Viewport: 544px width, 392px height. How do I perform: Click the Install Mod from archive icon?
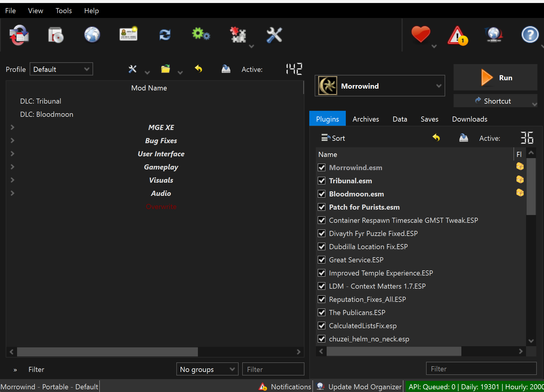click(x=19, y=35)
